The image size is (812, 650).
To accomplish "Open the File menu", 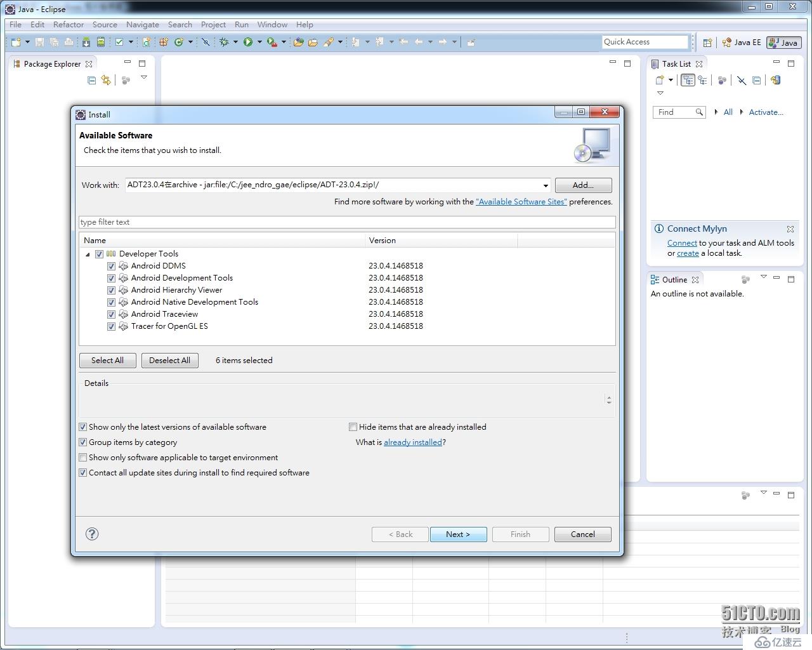I will (16, 25).
